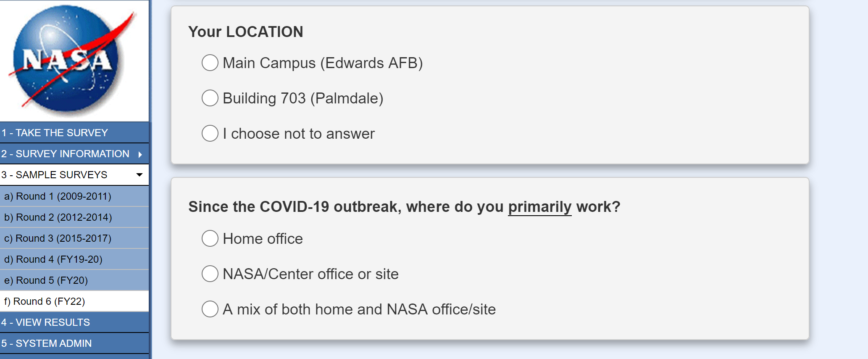Screen dimensions: 868x359
Task: Select mix of home and NASA office
Action: coord(210,309)
